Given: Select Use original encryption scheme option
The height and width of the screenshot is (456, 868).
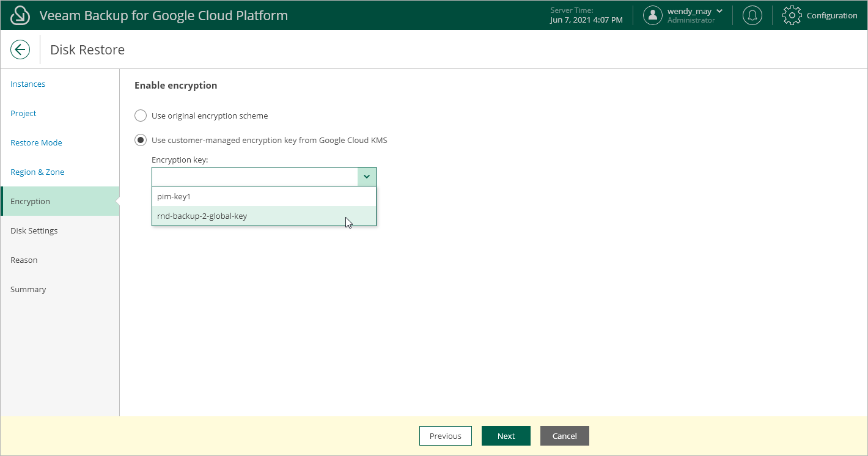Looking at the screenshot, I should [141, 116].
